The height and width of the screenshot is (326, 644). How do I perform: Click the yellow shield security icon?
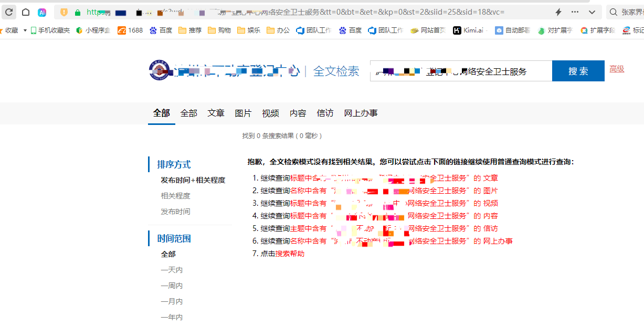64,12
